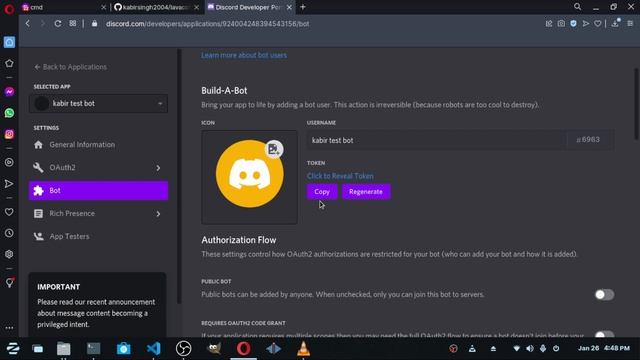The image size is (640, 360).
Task: Expand the Rich Presence chevron
Action: tap(158, 214)
